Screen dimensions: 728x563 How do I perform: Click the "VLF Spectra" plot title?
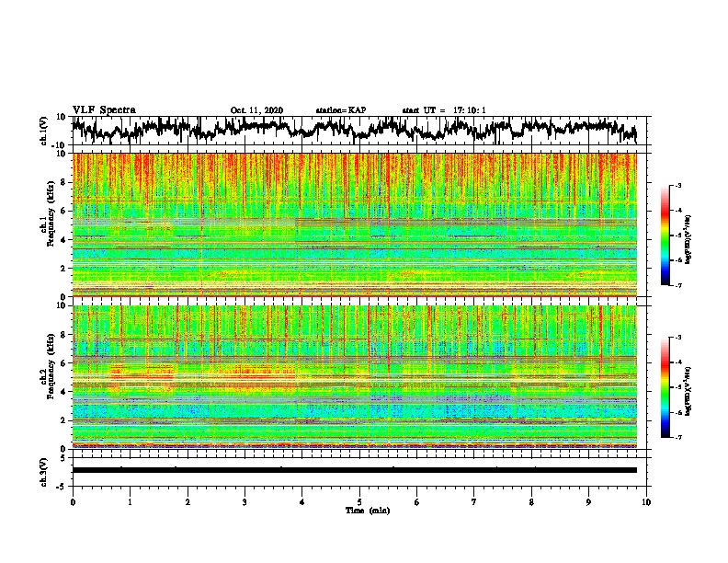point(104,110)
